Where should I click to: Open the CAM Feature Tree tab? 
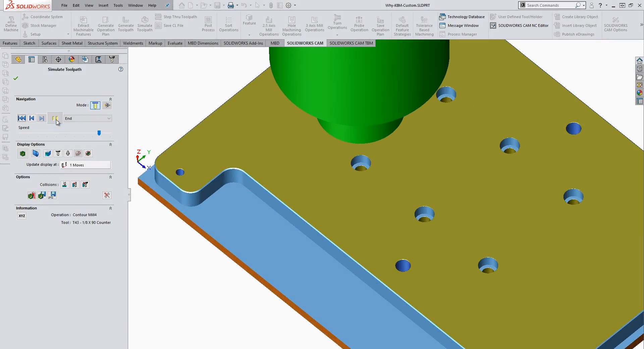click(x=85, y=59)
